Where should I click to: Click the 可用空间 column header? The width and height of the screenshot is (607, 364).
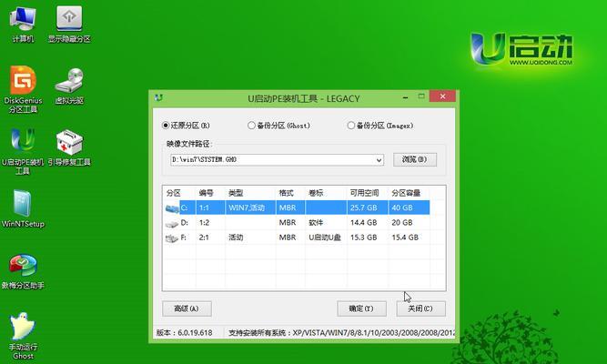tap(364, 193)
